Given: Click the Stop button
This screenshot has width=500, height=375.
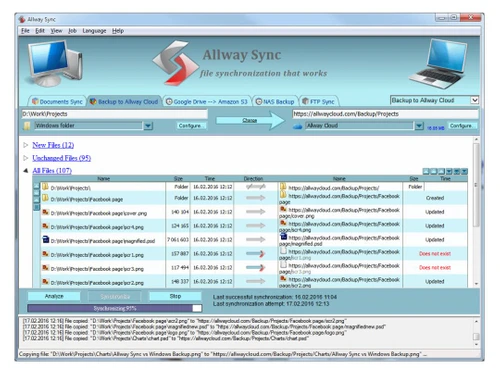Looking at the screenshot, I should [x=175, y=296].
